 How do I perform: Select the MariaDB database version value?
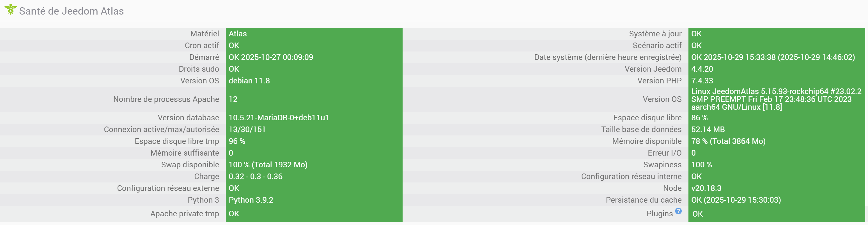(x=278, y=118)
